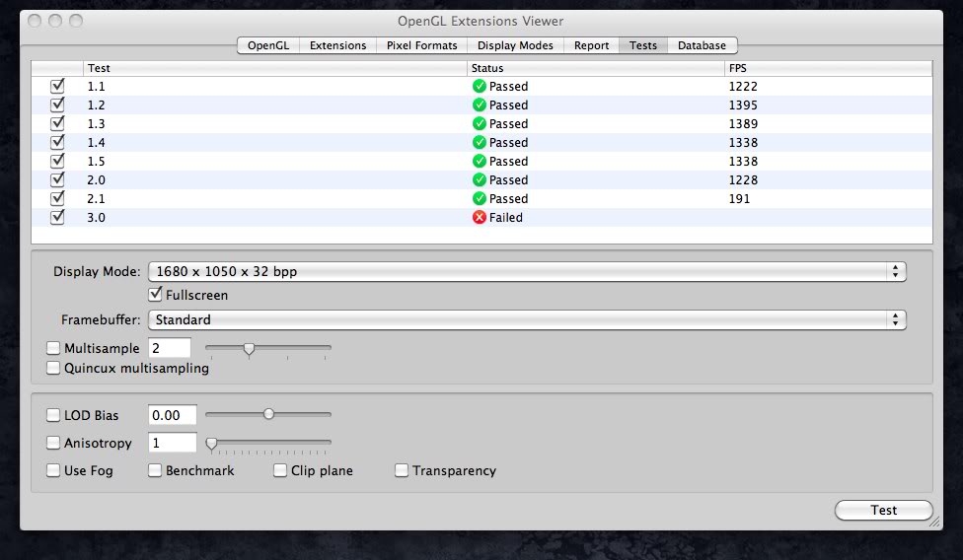The height and width of the screenshot is (560, 963).
Task: Click the green Passed icon for test 1.3
Action: (480, 124)
